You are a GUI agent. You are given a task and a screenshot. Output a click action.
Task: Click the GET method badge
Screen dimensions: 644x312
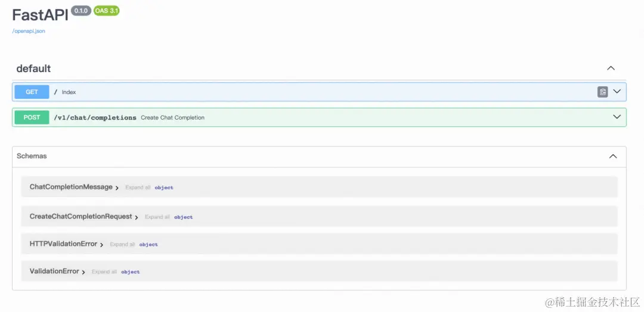32,92
